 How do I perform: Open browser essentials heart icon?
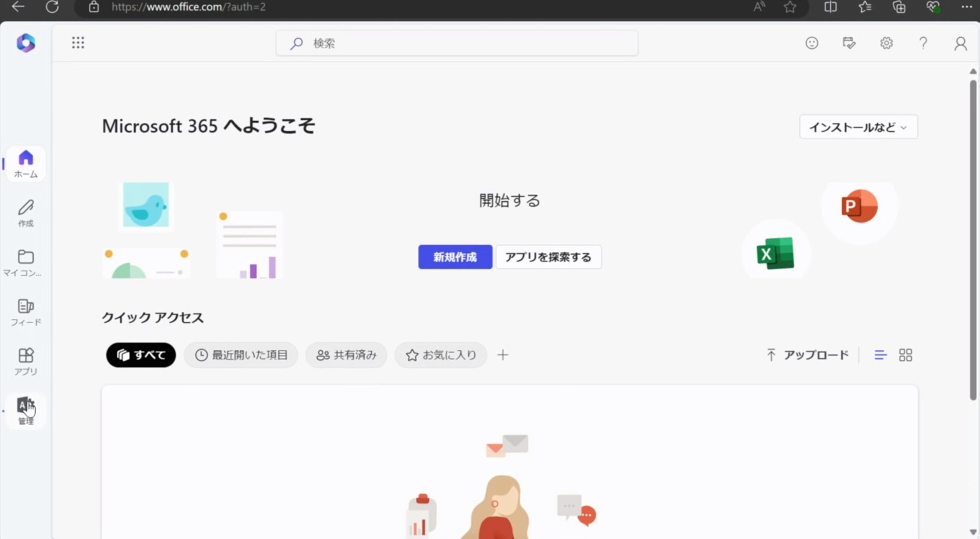933,7
